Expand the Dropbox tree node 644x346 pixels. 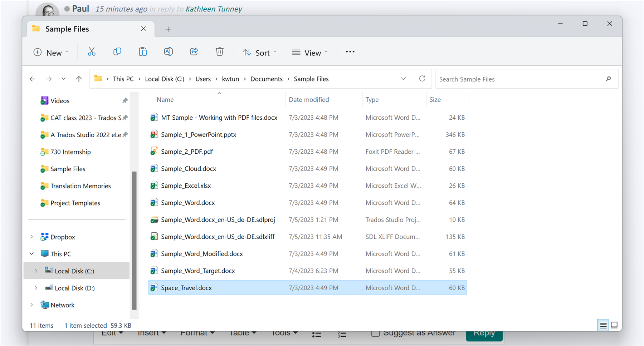31,237
